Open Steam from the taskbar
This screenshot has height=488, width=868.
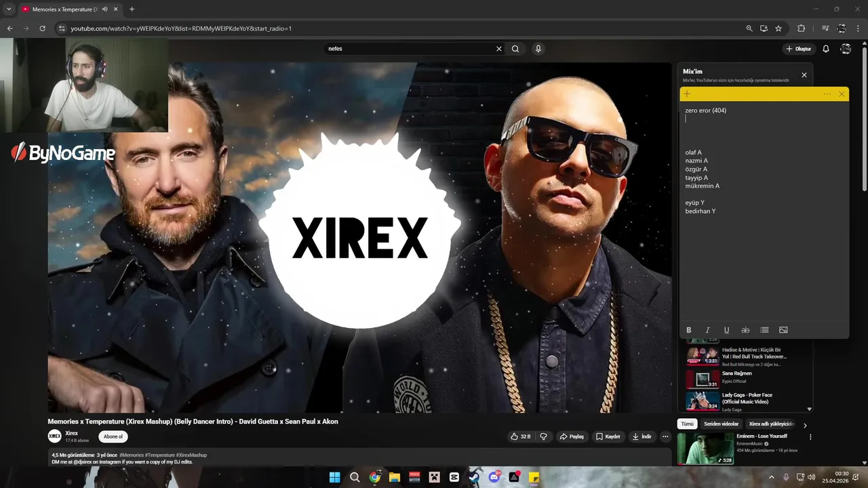pos(474,477)
